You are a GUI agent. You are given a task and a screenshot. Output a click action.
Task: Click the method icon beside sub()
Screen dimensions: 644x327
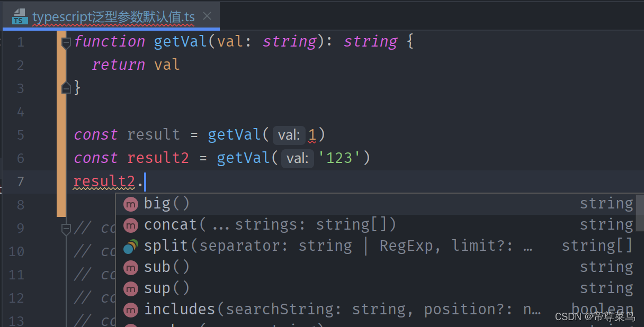coord(131,267)
